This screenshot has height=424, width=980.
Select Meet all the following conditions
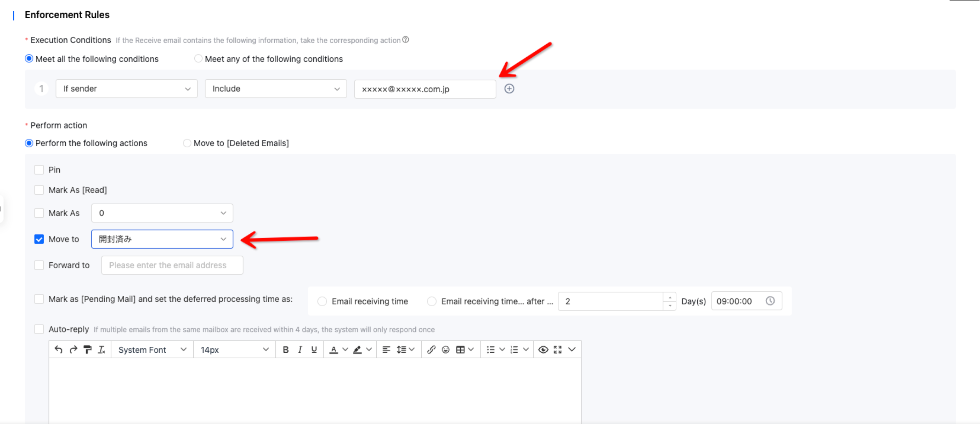[29, 59]
